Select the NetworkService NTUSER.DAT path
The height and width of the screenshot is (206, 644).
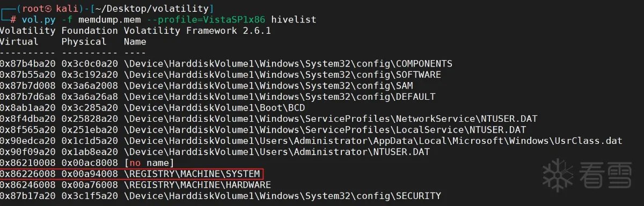pos(331,119)
